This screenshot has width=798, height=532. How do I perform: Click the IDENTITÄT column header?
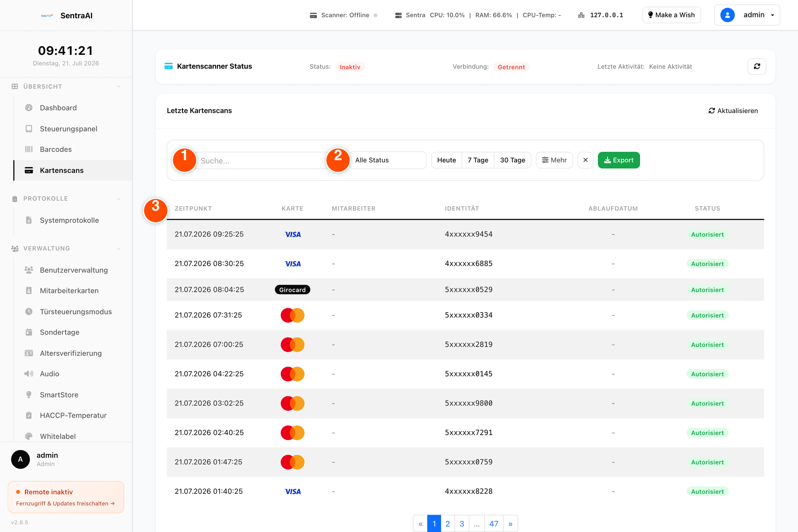462,209
